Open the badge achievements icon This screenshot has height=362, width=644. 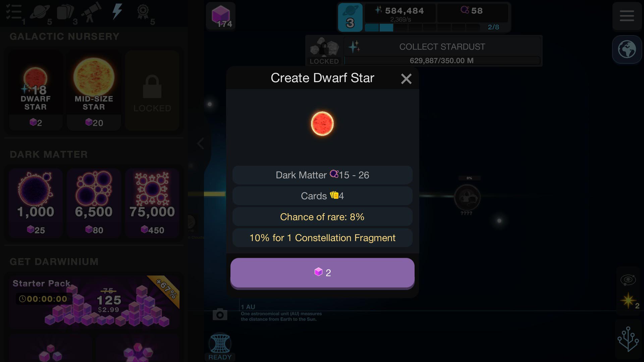(143, 12)
